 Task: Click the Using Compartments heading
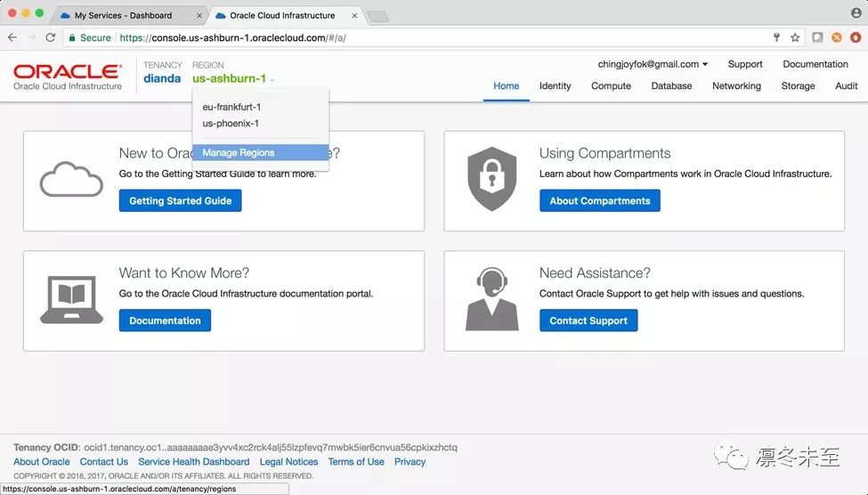[x=605, y=153]
